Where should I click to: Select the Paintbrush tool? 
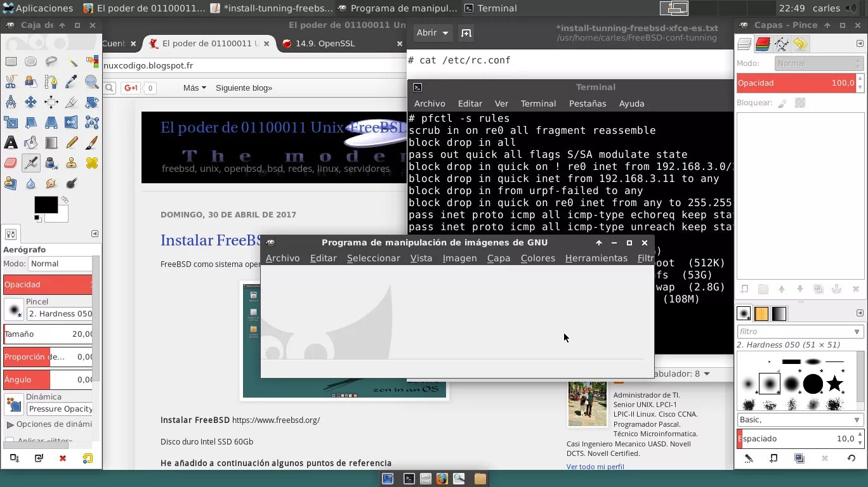[92, 143]
